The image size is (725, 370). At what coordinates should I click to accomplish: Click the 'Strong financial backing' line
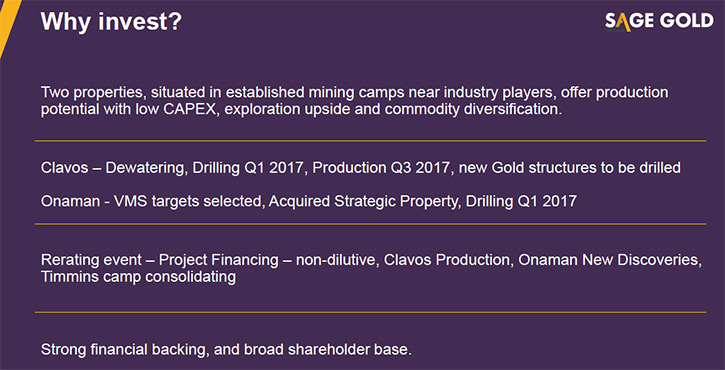[x=226, y=349]
